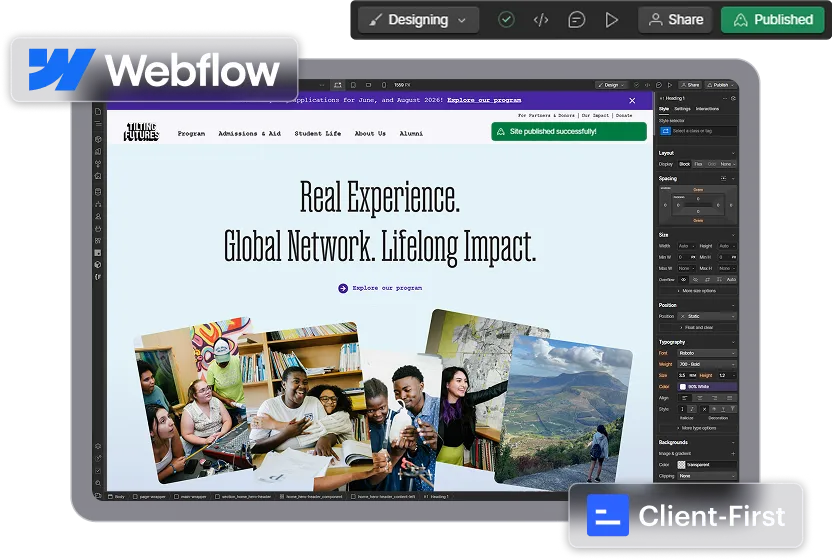Click the small Publish button in designer top bar
Image resolution: width=833 pixels, height=560 pixels.
coord(720,85)
